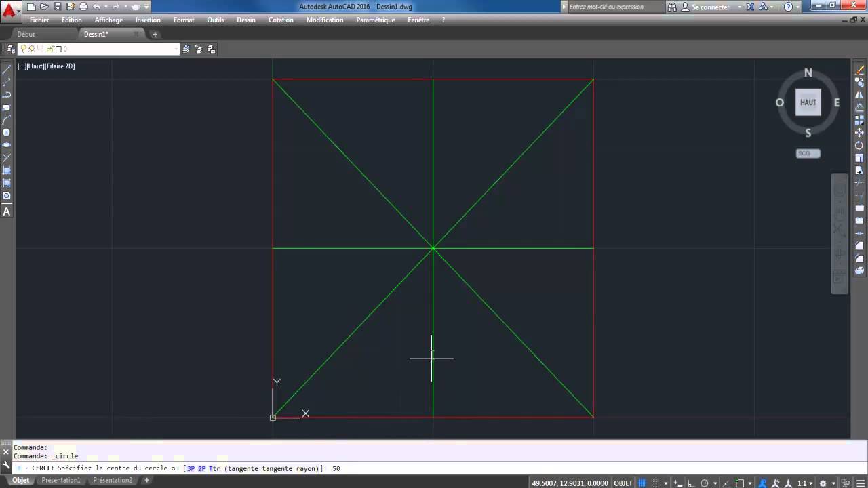Open the Affichage menu
Image resolution: width=868 pixels, height=488 pixels.
click(x=108, y=20)
